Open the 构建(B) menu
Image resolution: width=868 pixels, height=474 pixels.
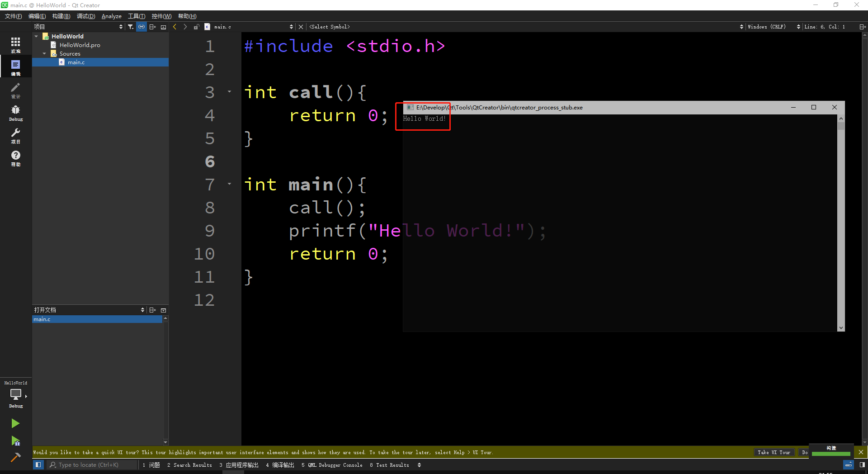click(61, 16)
